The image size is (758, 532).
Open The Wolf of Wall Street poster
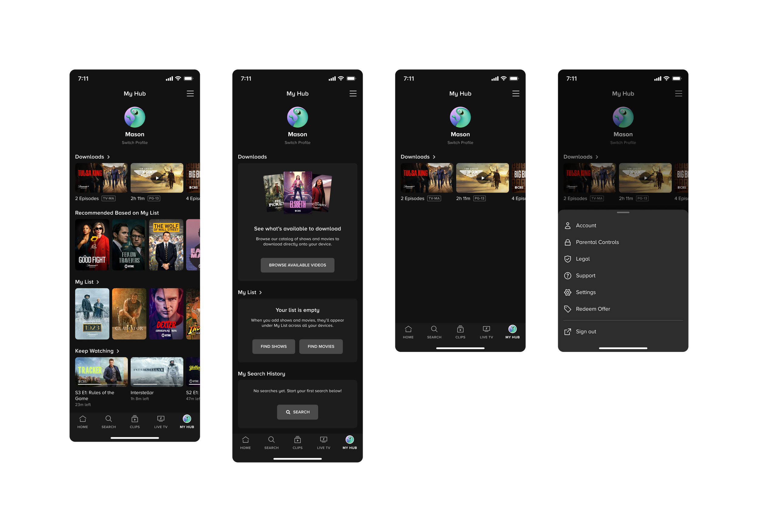coord(166,245)
